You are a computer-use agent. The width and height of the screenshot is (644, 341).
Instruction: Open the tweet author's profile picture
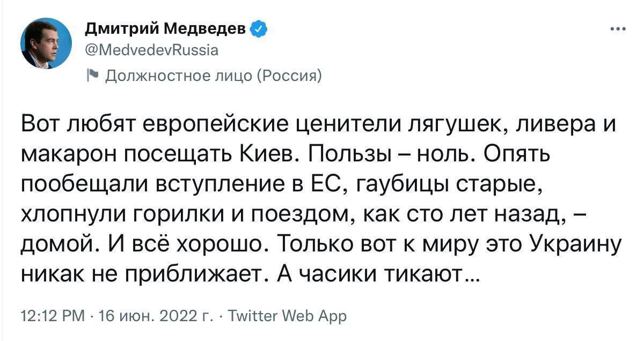(x=46, y=43)
